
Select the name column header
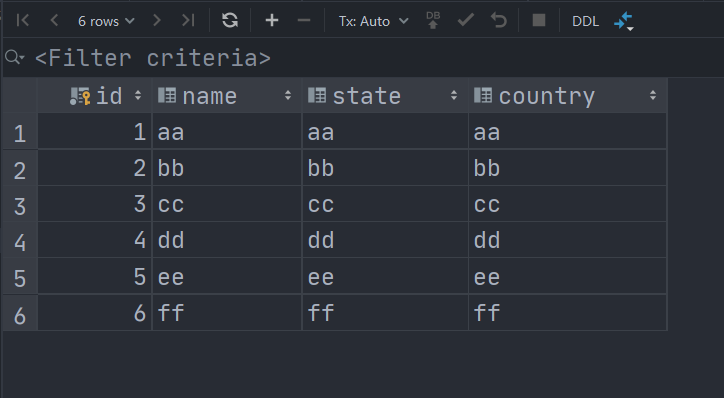click(x=227, y=96)
